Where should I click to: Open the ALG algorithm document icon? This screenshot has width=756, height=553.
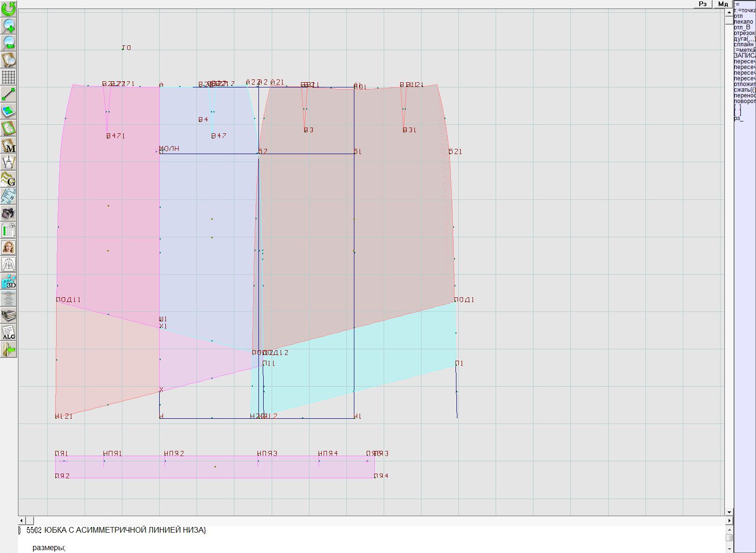pos(9,332)
